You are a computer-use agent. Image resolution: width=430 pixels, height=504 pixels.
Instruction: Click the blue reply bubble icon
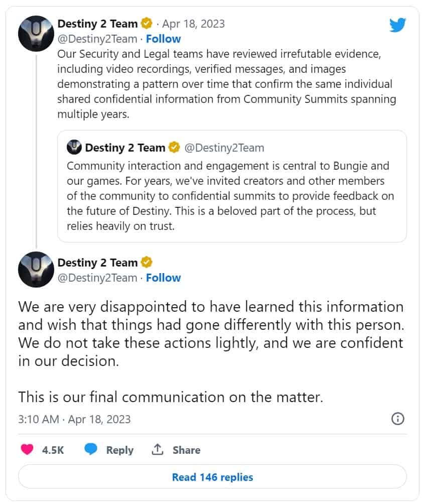[91, 450]
